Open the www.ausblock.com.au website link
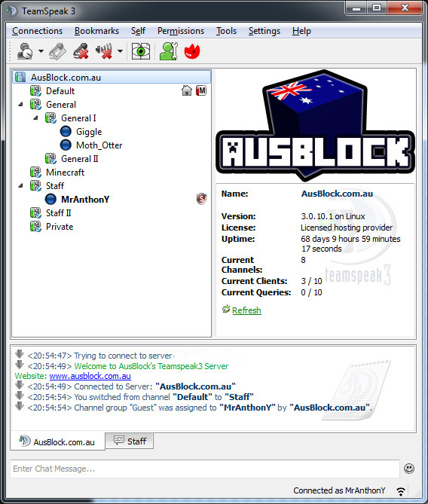Image resolution: width=428 pixels, height=504 pixels. pyautogui.click(x=90, y=376)
